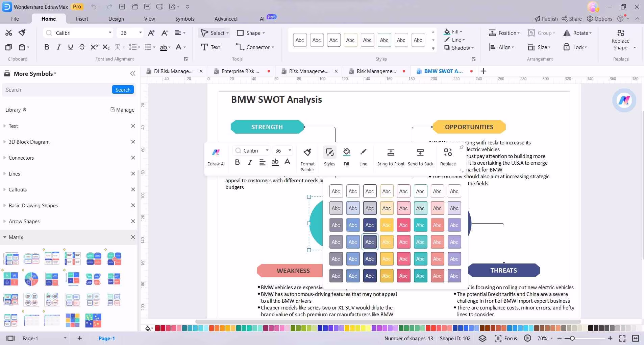Viewport: 644px width, 345px height.
Task: Click the Focus mode icon in status bar
Action: (x=498, y=338)
